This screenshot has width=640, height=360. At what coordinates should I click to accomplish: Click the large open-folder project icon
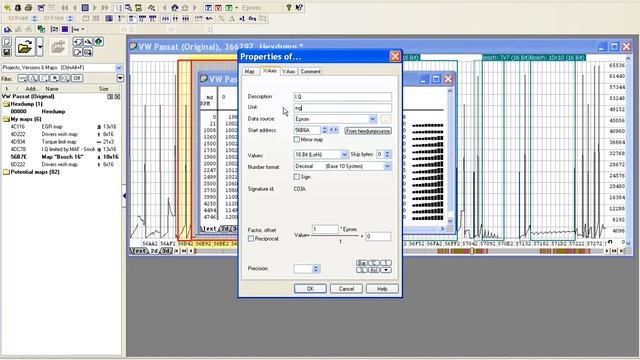24,47
